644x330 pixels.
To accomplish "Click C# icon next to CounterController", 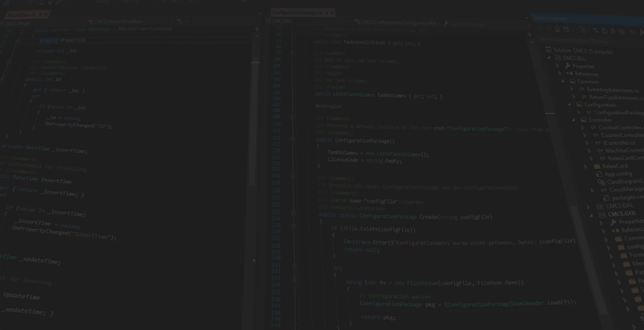I will pos(596,135).
